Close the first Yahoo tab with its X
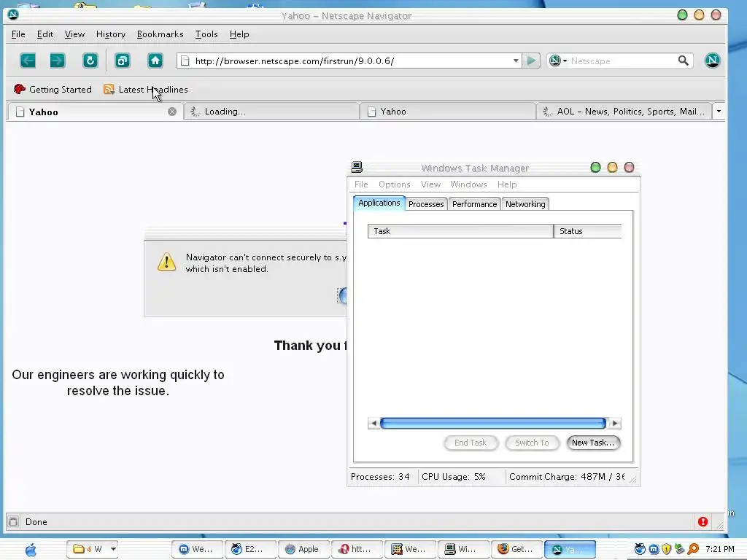The width and height of the screenshot is (747, 560). coord(172,112)
